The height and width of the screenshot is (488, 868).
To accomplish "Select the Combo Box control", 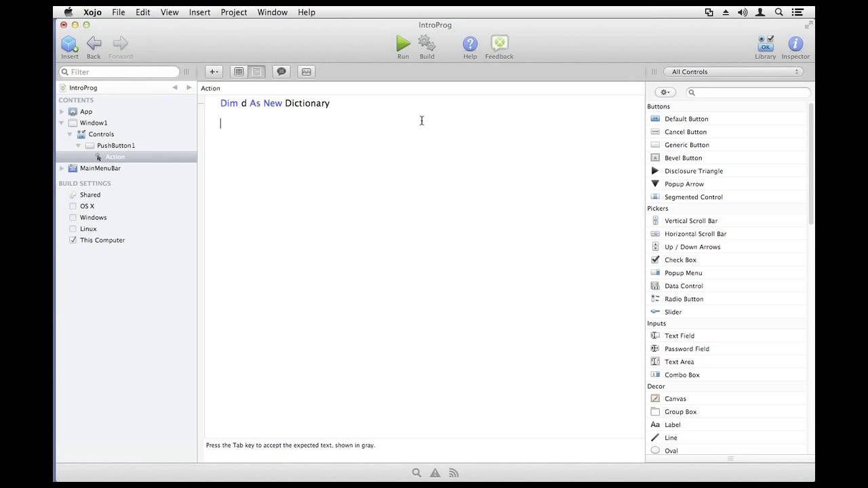I will click(x=682, y=375).
